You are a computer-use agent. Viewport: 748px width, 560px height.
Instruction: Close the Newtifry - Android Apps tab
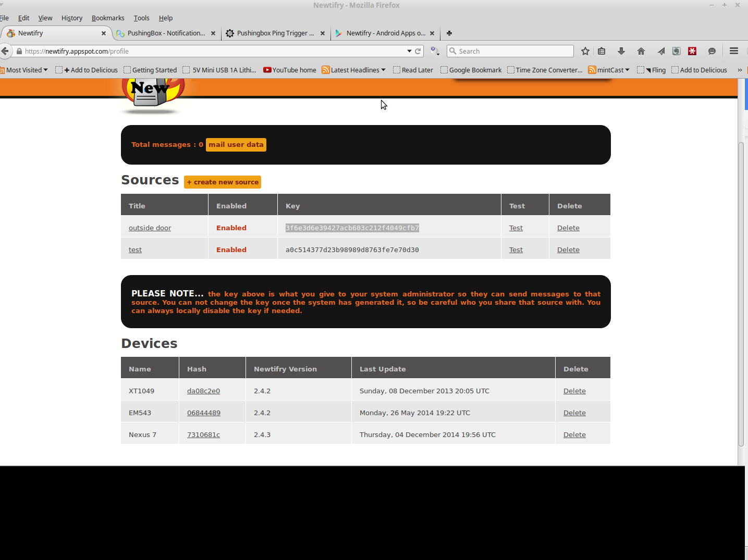[x=432, y=33]
